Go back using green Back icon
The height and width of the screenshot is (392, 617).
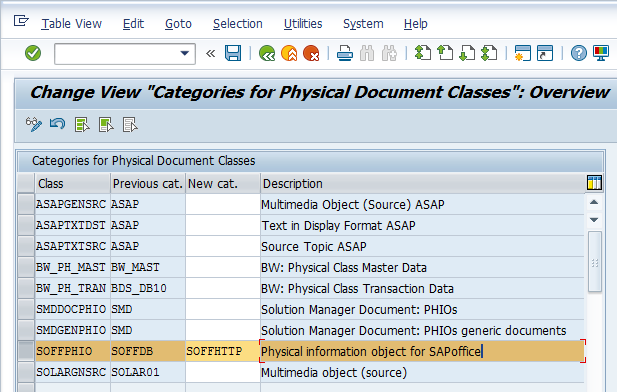pos(267,53)
